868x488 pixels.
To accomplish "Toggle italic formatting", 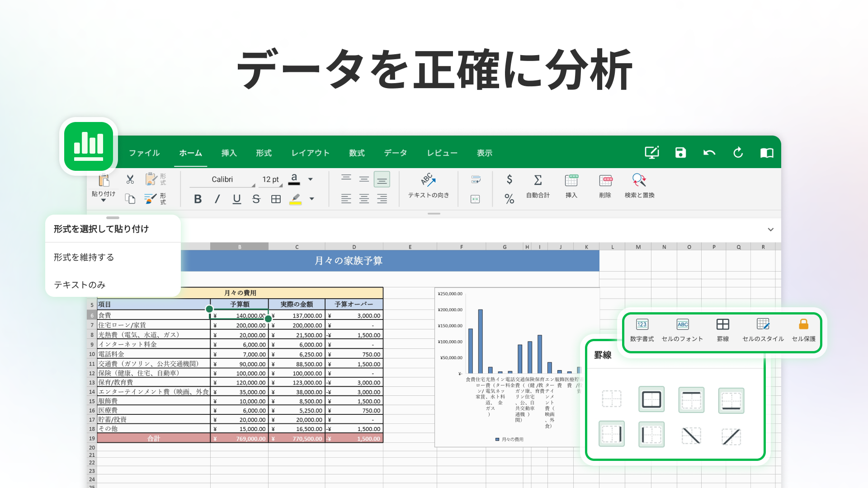I will [217, 199].
